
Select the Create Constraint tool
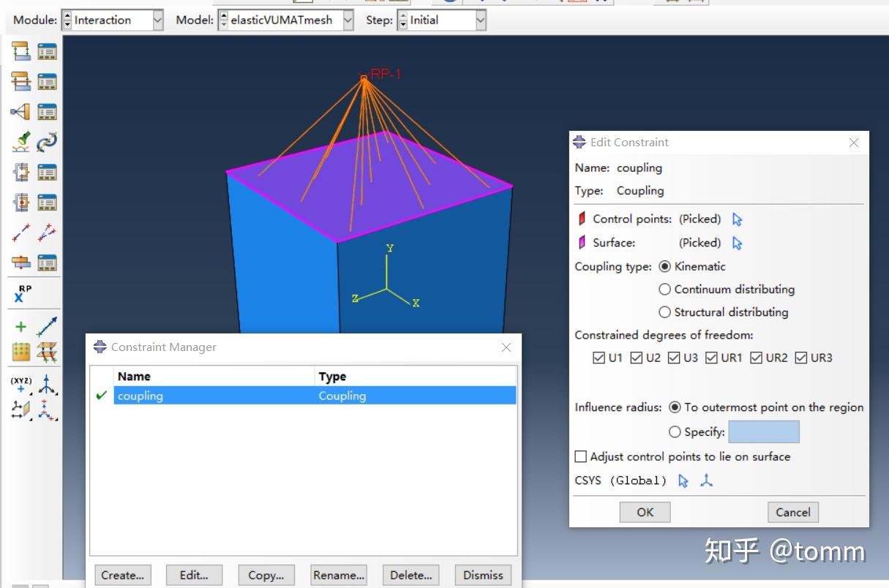20,111
